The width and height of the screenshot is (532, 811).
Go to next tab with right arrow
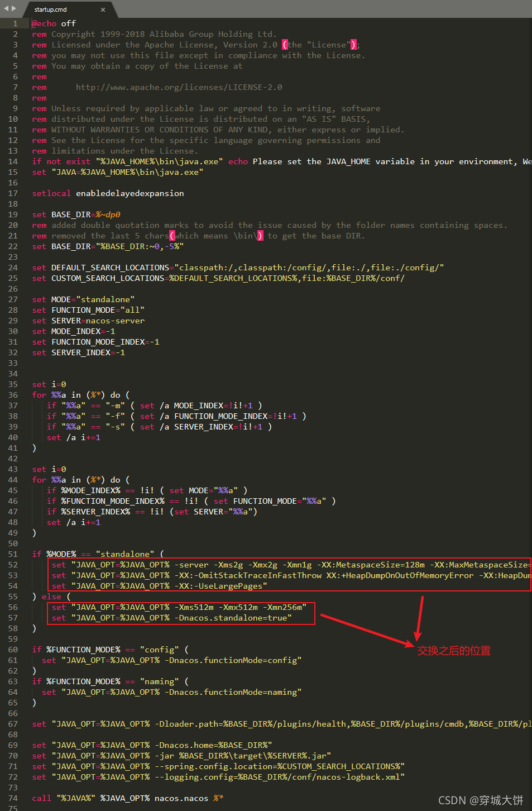(x=13, y=8)
